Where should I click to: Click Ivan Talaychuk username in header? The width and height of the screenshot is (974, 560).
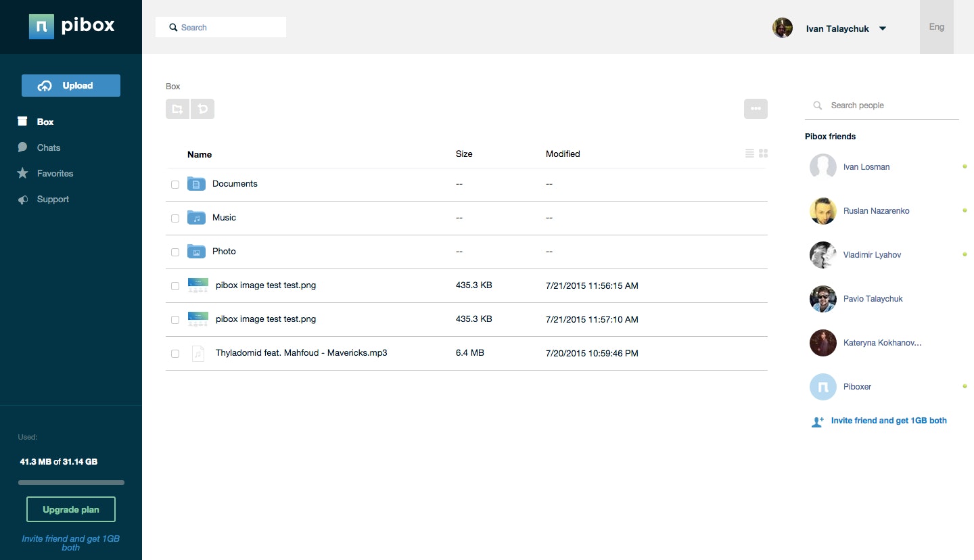click(x=837, y=28)
